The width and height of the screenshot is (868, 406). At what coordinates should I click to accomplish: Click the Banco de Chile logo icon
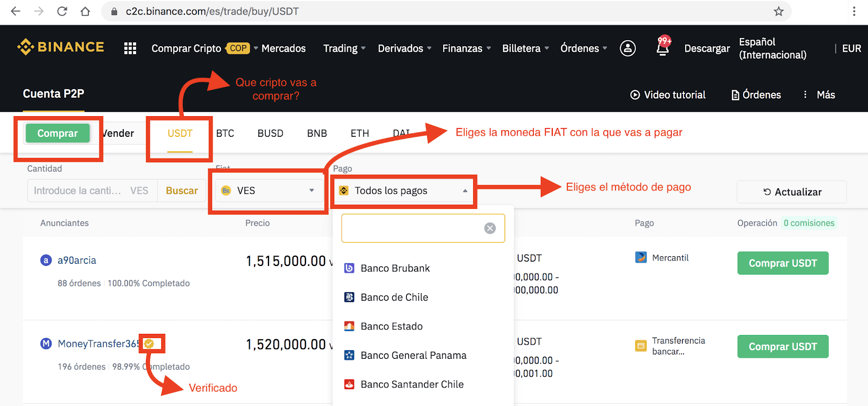[349, 297]
